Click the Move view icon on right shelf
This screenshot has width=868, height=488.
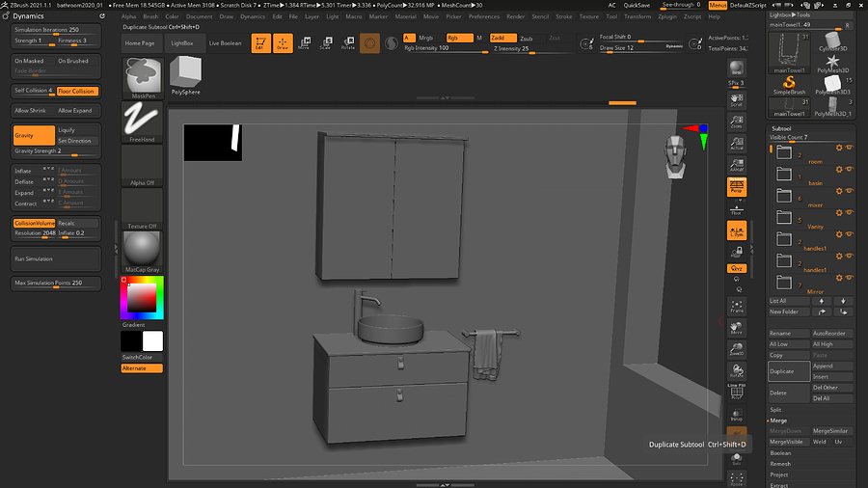(737, 328)
